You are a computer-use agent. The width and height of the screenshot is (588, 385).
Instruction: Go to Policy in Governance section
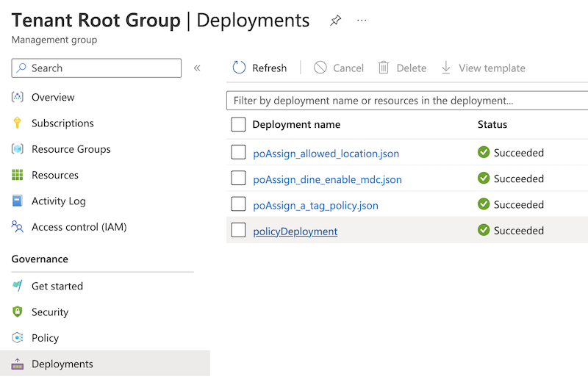coord(45,338)
